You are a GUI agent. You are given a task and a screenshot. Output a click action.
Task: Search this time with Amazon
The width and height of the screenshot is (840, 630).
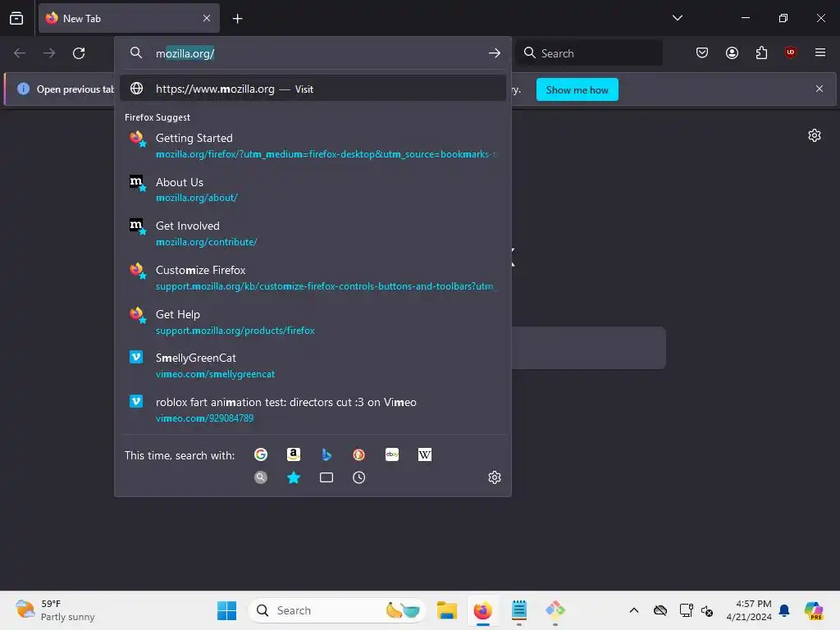294,454
